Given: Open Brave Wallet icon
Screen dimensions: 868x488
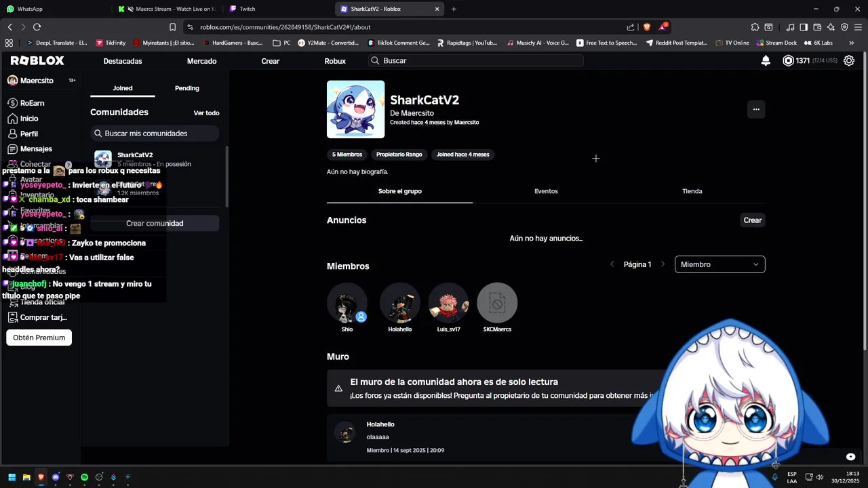Looking at the screenshot, I should click(x=817, y=27).
